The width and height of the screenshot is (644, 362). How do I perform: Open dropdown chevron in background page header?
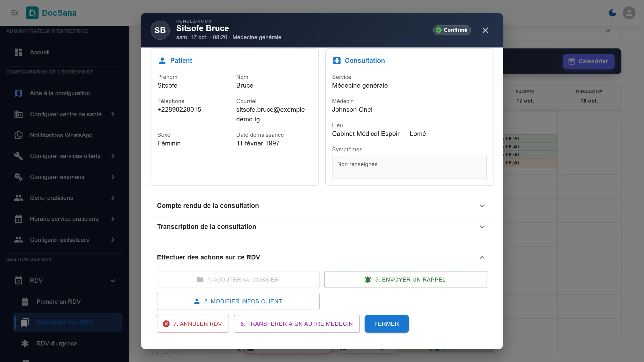coord(608,31)
